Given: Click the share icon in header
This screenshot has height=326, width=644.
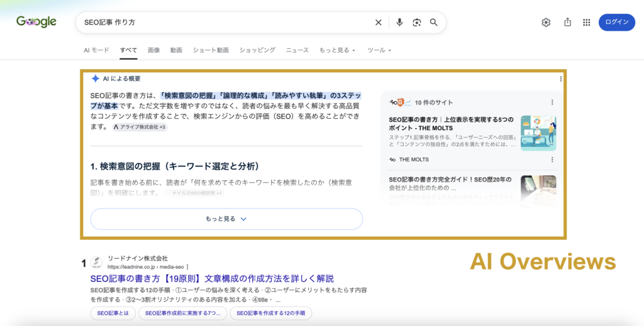Looking at the screenshot, I should [568, 22].
